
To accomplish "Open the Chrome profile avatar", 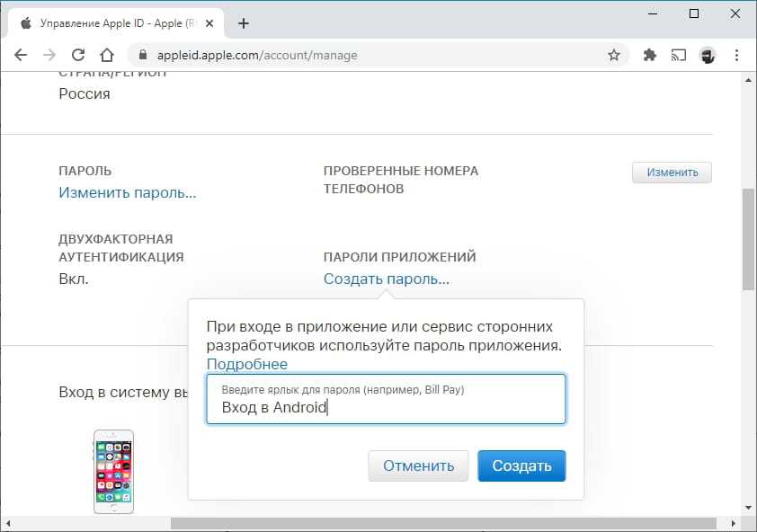I will pos(708,55).
